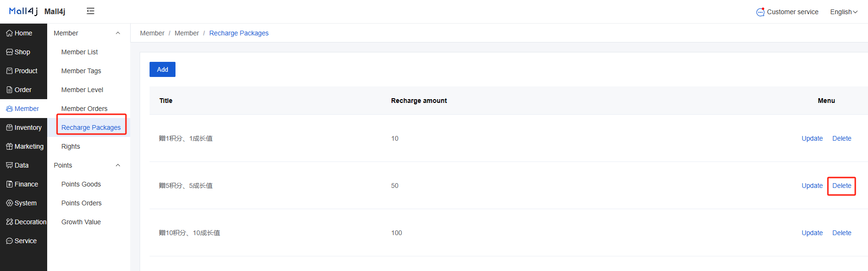Open Member List submenu item

pos(80,52)
